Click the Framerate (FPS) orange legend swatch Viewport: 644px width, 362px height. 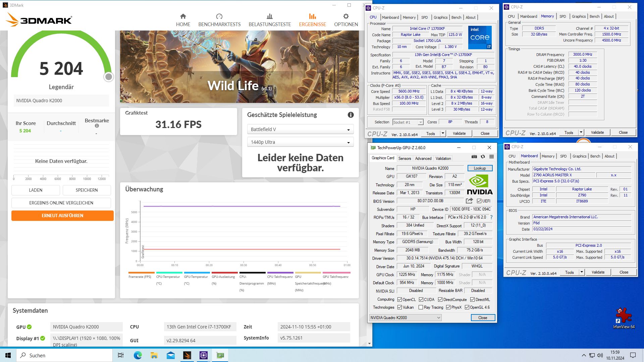tap(141, 273)
